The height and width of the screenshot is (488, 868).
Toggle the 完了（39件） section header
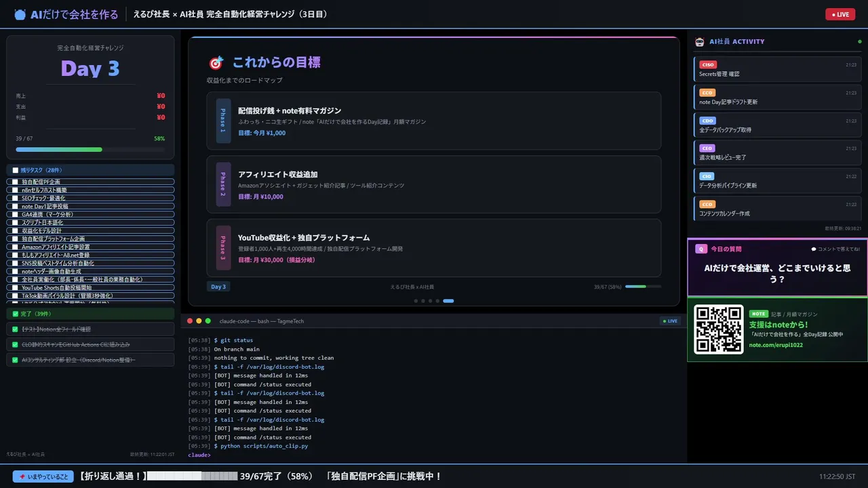(90, 314)
